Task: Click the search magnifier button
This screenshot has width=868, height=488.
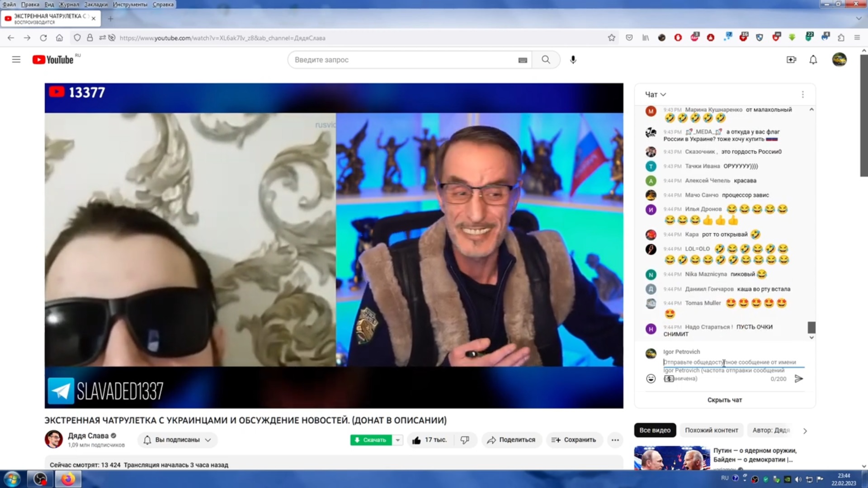Action: pyautogui.click(x=546, y=60)
